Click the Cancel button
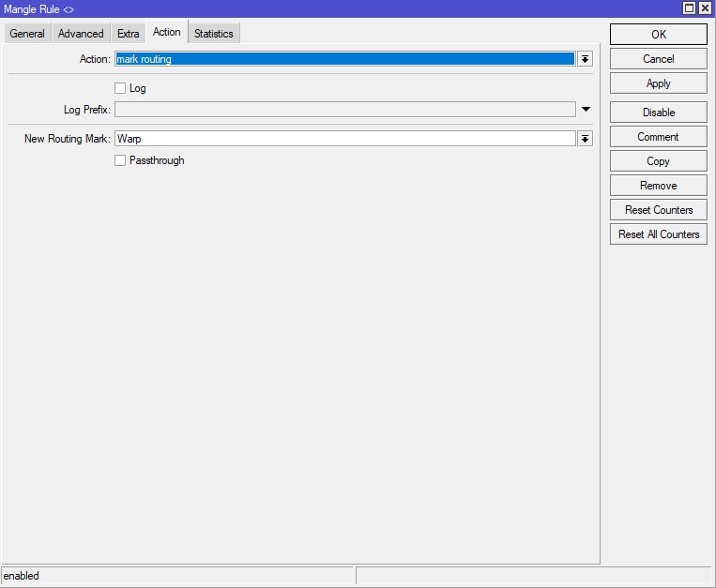This screenshot has width=716, height=588. pos(659,59)
